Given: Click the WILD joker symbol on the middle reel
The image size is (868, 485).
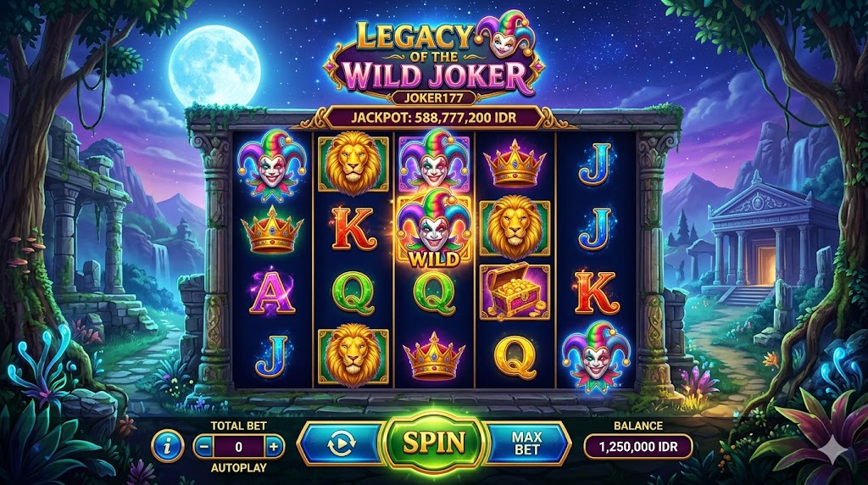Looking at the screenshot, I should [435, 229].
